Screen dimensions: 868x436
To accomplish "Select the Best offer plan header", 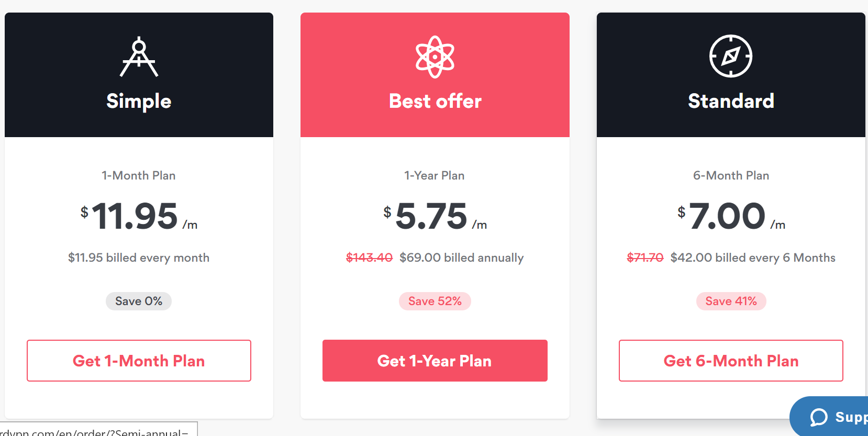I will tap(435, 75).
